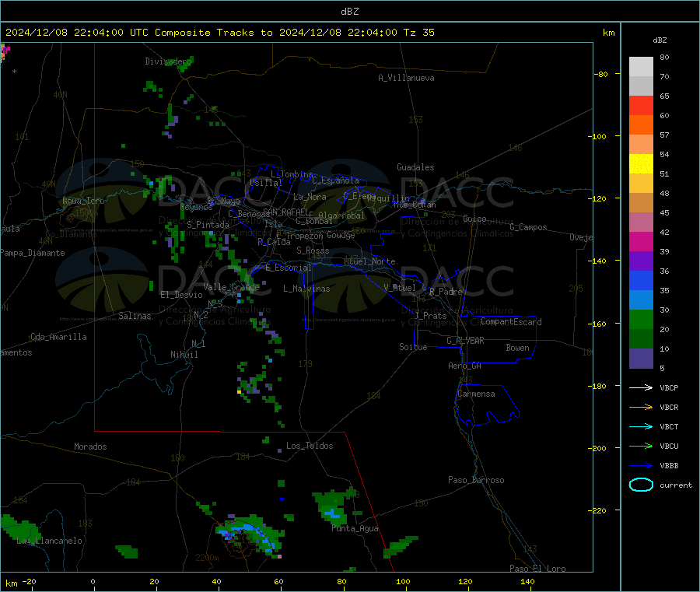The image size is (700, 592).
Task: Click the Salinas label
Action: (135, 316)
